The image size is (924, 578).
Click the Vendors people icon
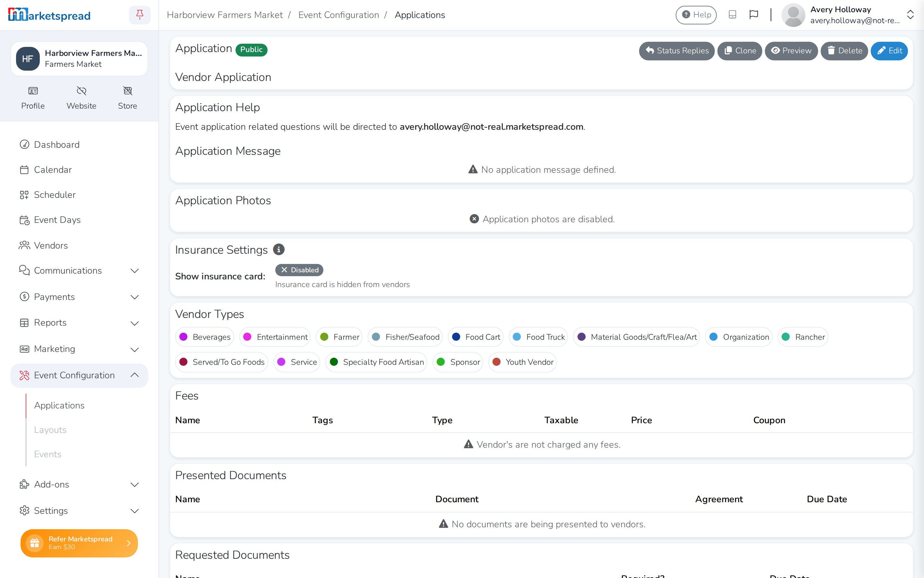24,245
